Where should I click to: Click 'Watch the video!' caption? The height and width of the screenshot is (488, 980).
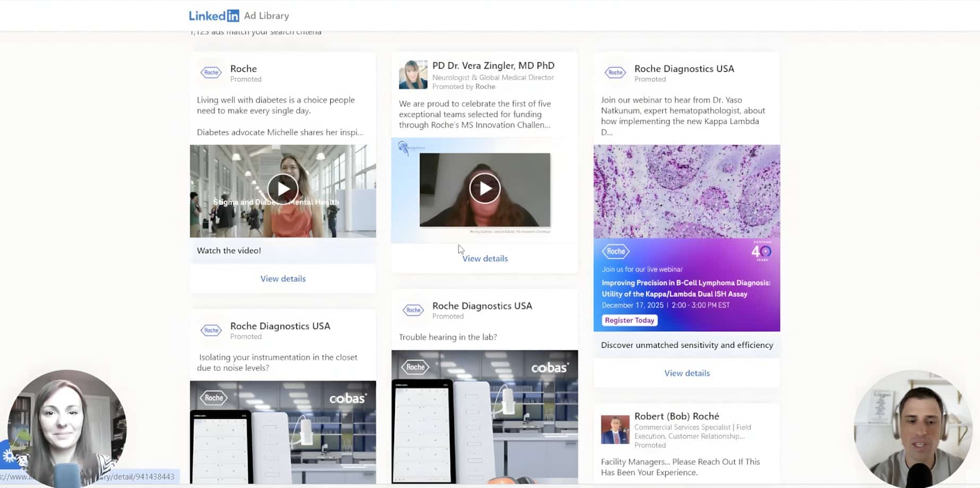229,251
